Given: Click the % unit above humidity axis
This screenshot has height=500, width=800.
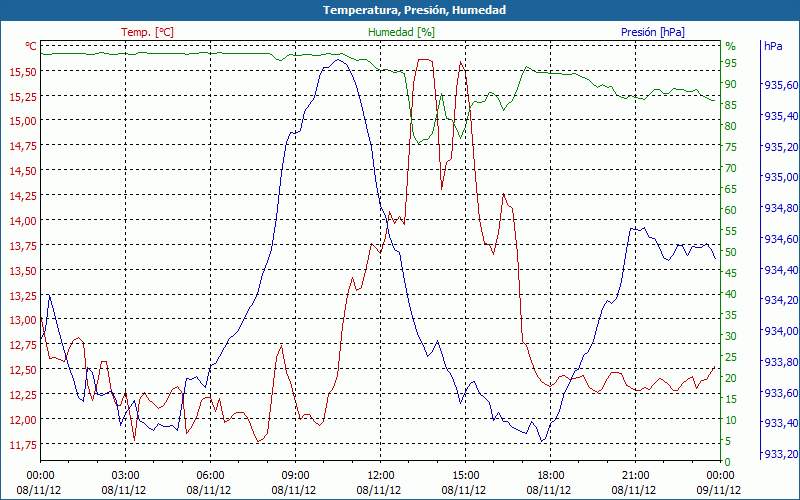Looking at the screenshot, I should pos(731,46).
